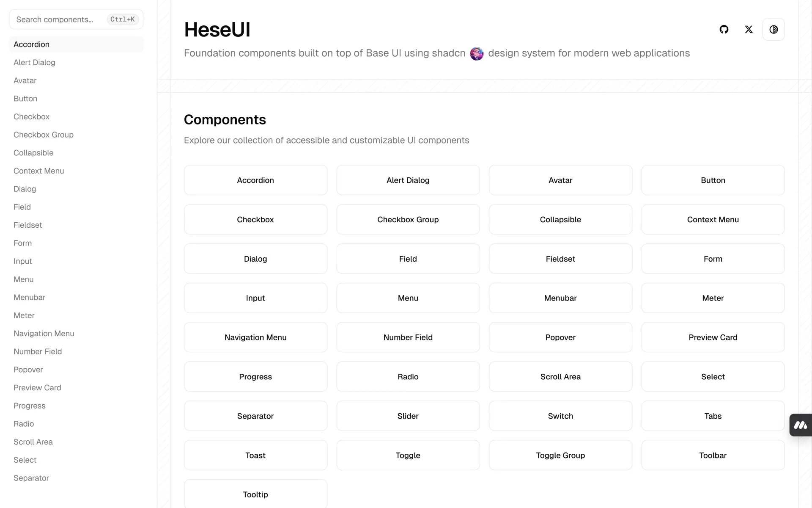812x508 pixels.
Task: Open the GitHub repository icon
Action: tap(724, 30)
